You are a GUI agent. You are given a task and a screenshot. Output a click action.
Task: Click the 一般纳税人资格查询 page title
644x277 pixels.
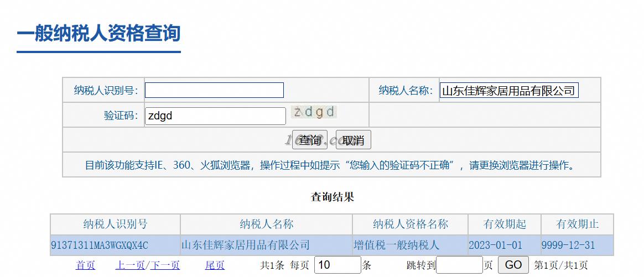98,33
